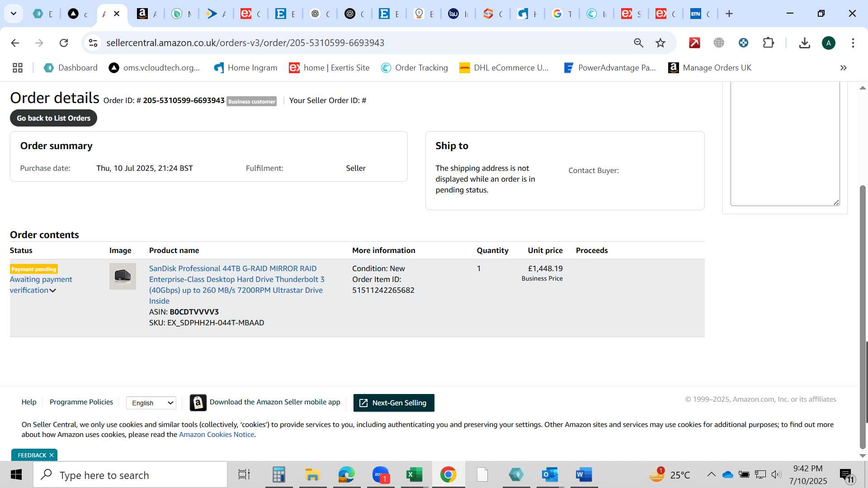
Task: Close the FEEDBACK tab
Action: (52, 455)
